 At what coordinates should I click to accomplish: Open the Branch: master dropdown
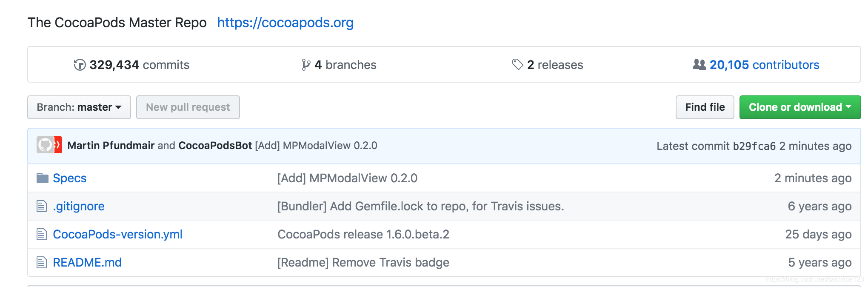click(79, 107)
